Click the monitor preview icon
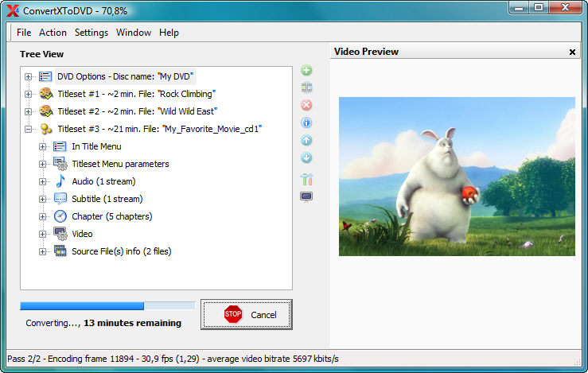This screenshot has height=373, width=588. [x=306, y=196]
